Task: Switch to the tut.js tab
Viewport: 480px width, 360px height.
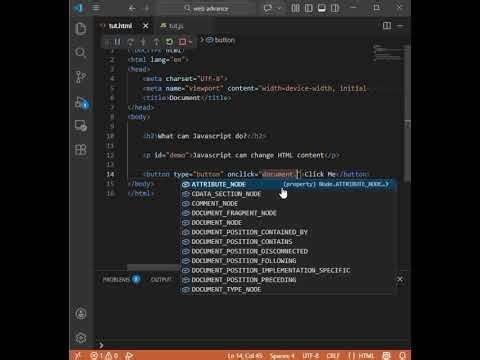Action: coord(172,26)
